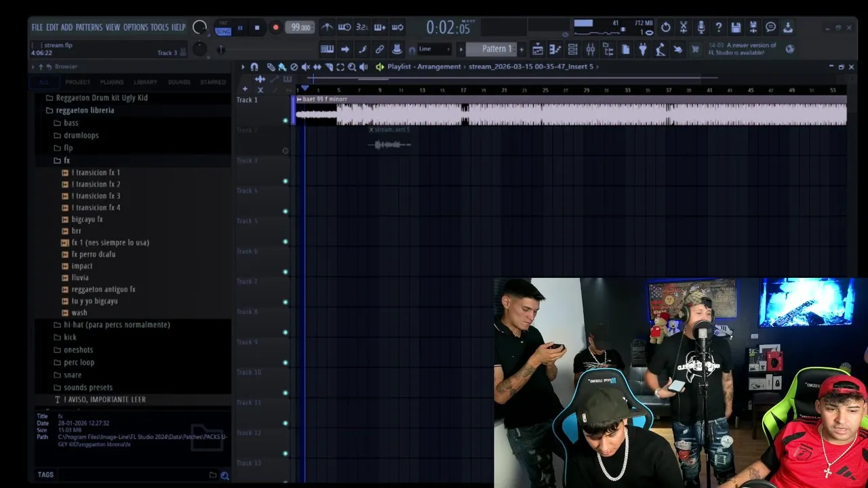Toggle the playlist snap magnet icon
This screenshot has height=488, width=868.
pyautogui.click(x=254, y=66)
